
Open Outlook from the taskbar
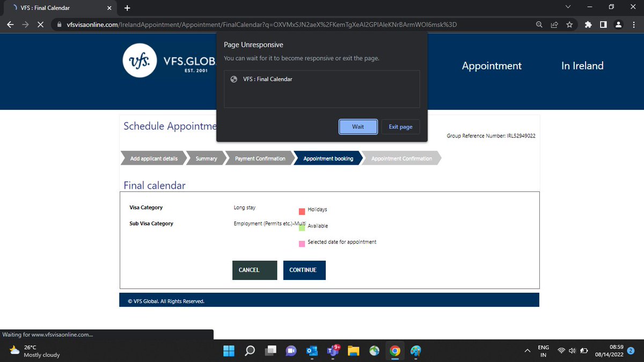(x=312, y=351)
